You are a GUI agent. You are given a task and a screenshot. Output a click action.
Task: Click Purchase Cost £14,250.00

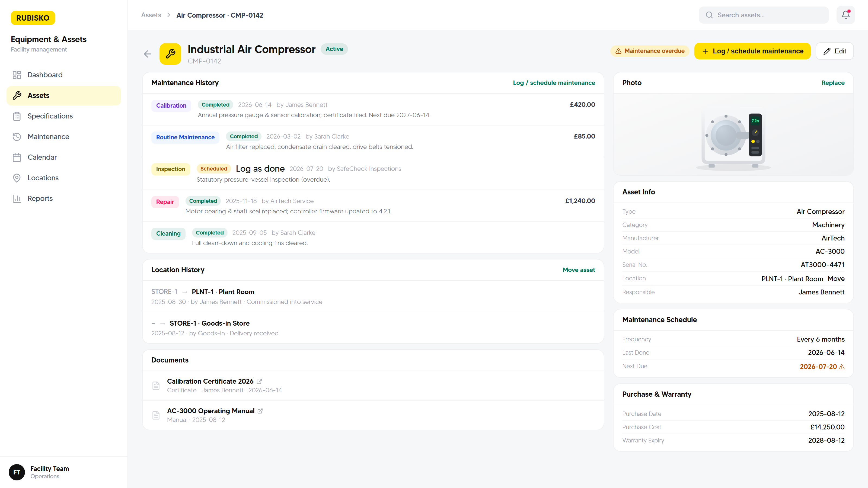(x=827, y=427)
